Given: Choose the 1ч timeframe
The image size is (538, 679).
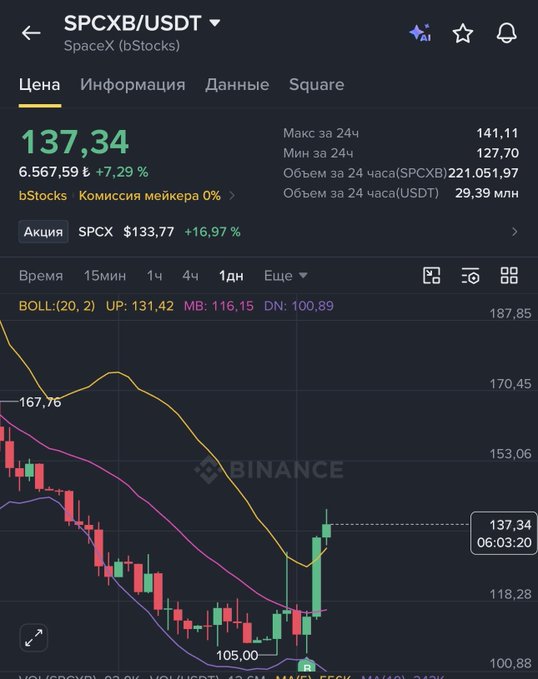Looking at the screenshot, I should click(154, 275).
